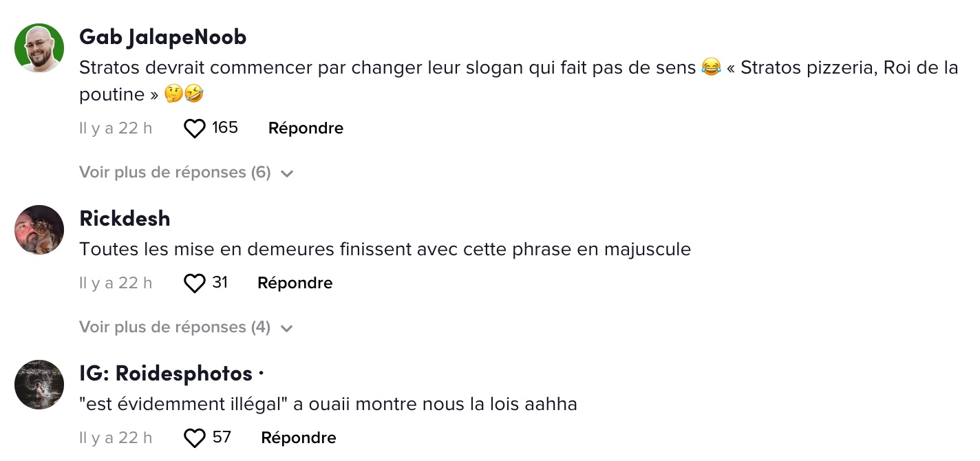Expand Voir plus de réponses (4)
The height and width of the screenshot is (461, 980).
tap(187, 328)
